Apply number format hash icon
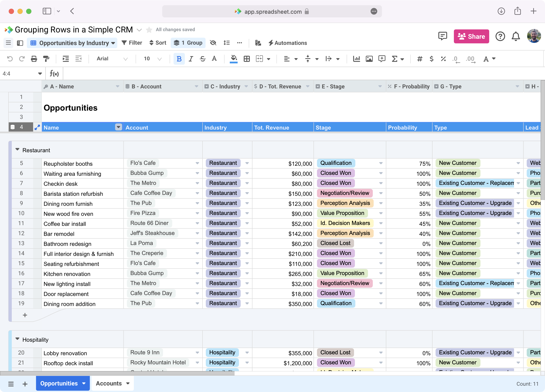 click(420, 59)
